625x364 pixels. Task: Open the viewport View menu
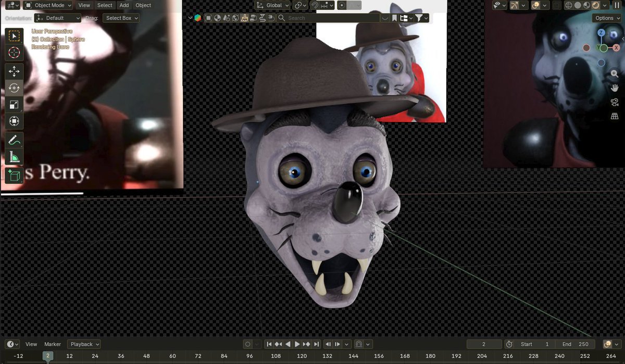[x=84, y=5]
